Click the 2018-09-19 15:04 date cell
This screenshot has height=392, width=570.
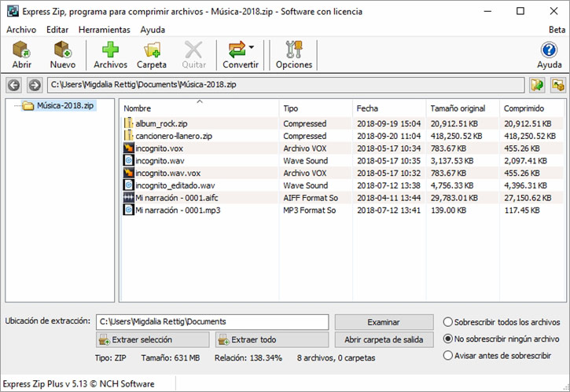(x=388, y=123)
